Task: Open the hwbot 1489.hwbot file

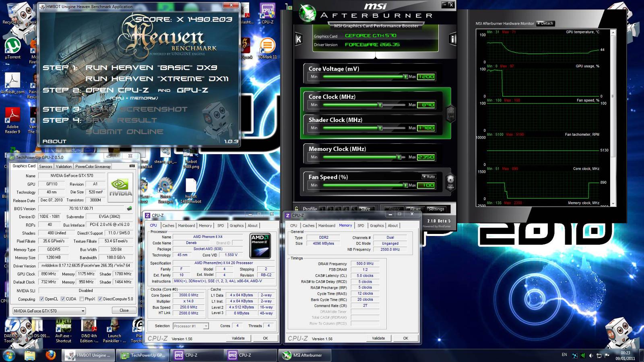Action: pyautogui.click(x=191, y=190)
